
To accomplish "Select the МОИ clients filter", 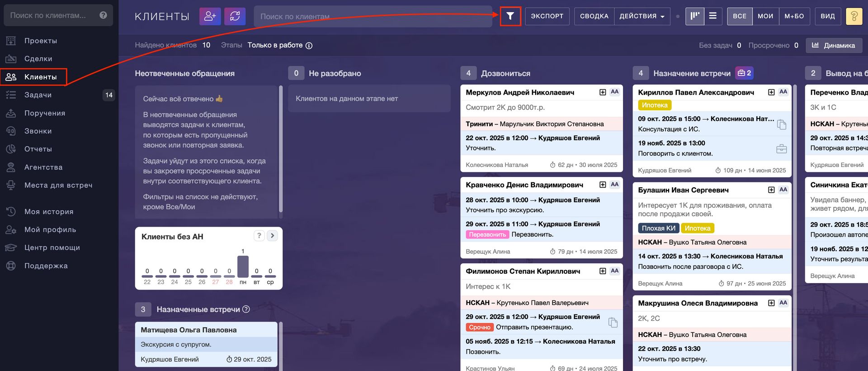I will coord(765,16).
